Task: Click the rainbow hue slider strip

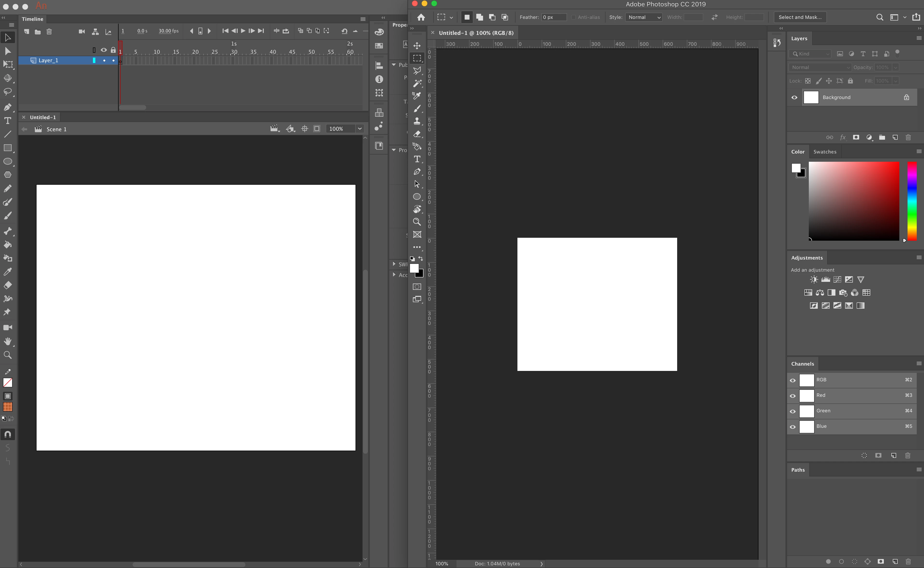Action: pos(912,201)
